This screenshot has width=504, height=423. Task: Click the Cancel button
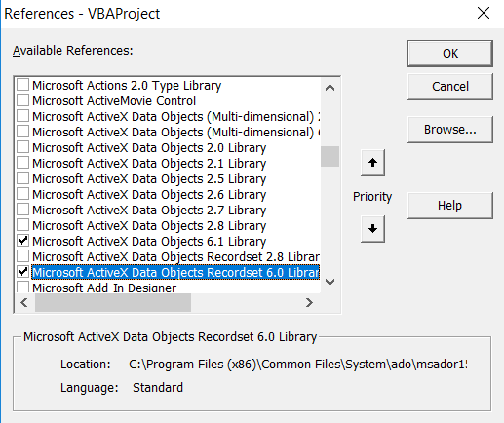click(x=450, y=87)
